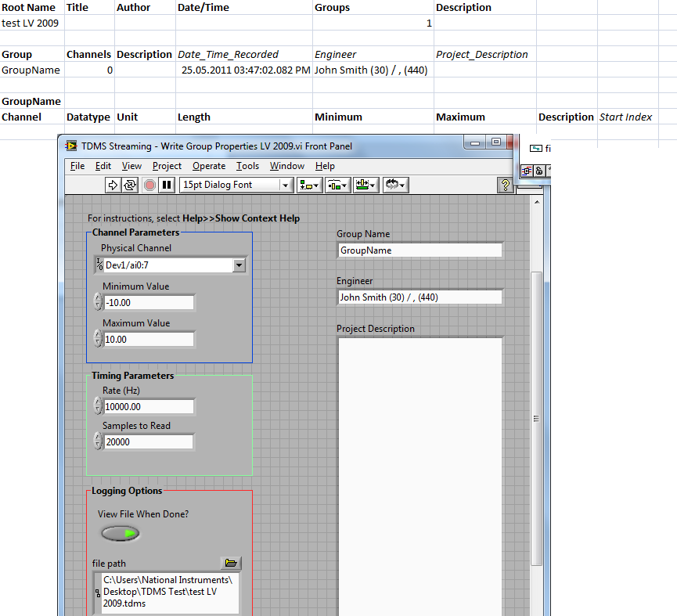The height and width of the screenshot is (616, 677).
Task: Click into the Engineer text field on the front panel
Action: pyautogui.click(x=420, y=297)
